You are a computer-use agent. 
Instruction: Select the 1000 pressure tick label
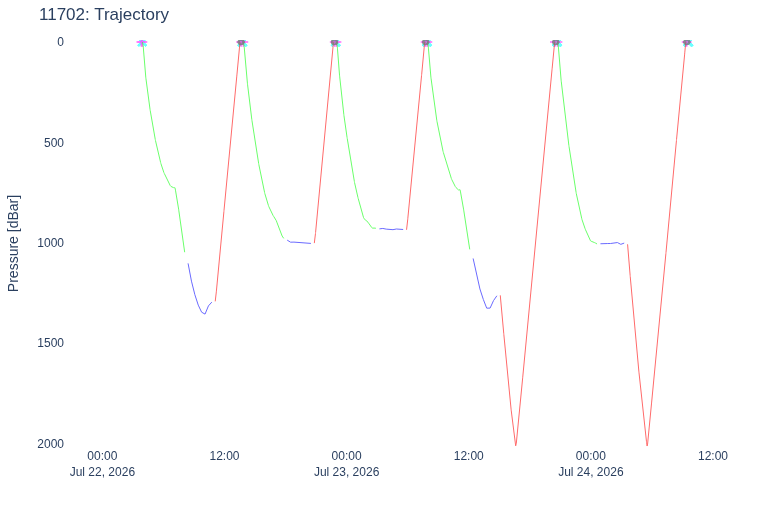click(x=51, y=243)
